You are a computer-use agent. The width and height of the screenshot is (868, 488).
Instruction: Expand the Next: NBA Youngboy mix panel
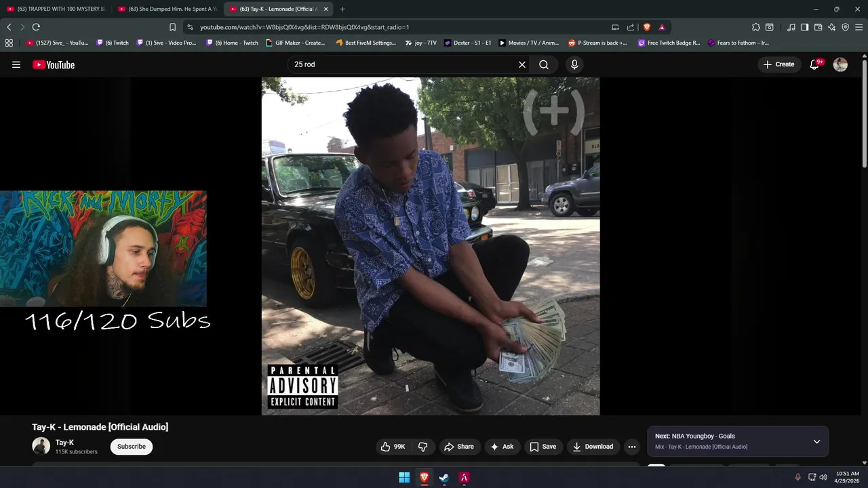[x=816, y=441]
